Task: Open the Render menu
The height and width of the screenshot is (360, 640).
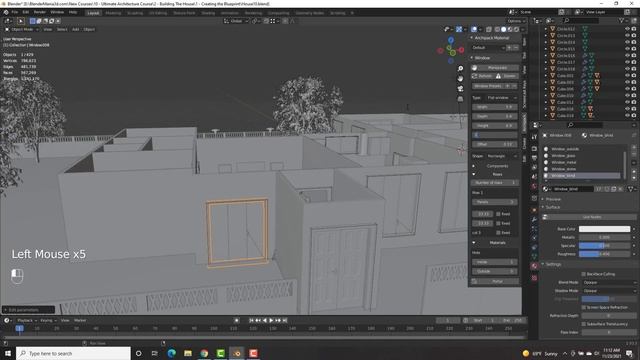Action: (x=40, y=12)
